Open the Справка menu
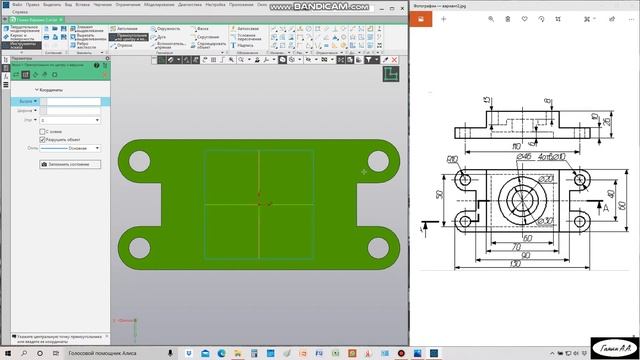The width and height of the screenshot is (640, 360). (20, 12)
